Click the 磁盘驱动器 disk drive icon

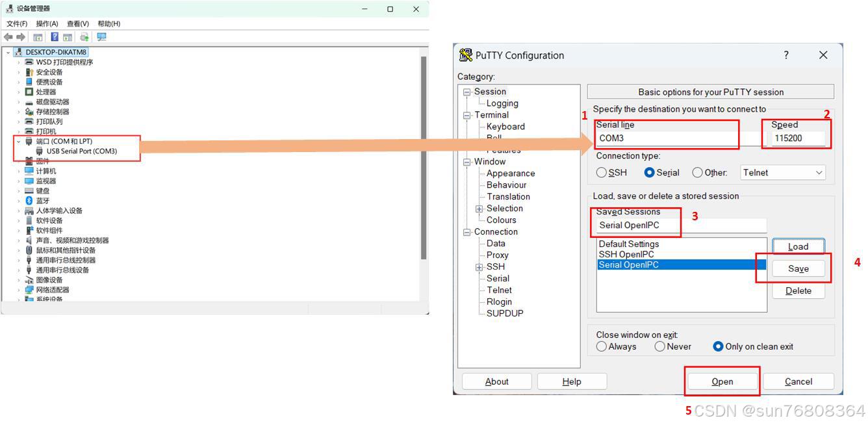pos(29,102)
